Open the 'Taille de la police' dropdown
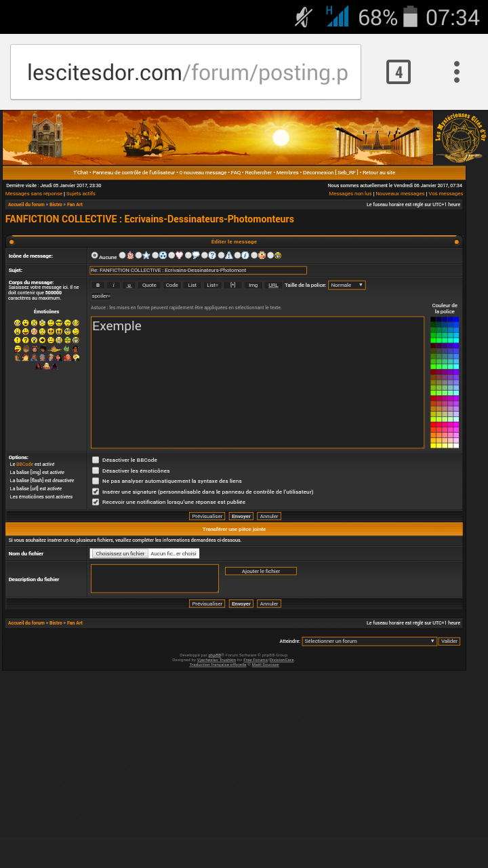Screen dimensions: 488x868 [346, 285]
